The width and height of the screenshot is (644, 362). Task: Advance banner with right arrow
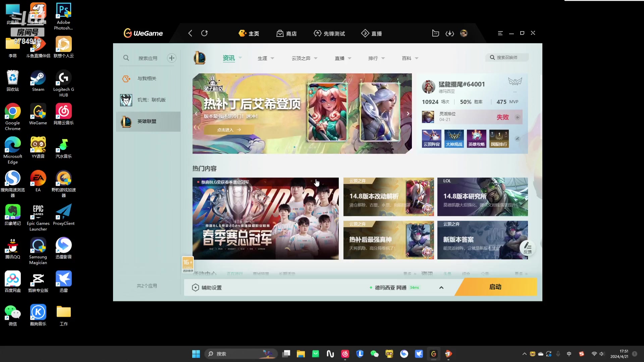408,114
